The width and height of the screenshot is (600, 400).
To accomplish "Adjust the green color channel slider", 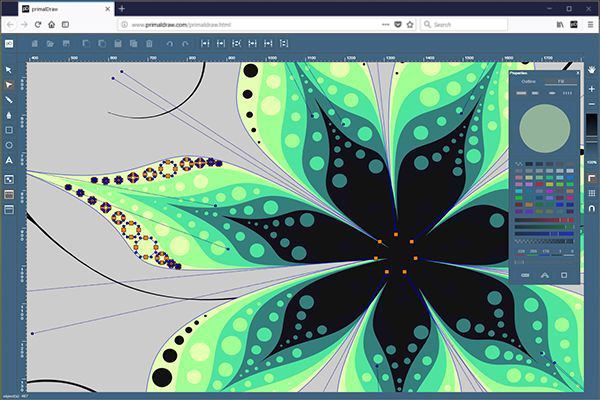I will [544, 227].
